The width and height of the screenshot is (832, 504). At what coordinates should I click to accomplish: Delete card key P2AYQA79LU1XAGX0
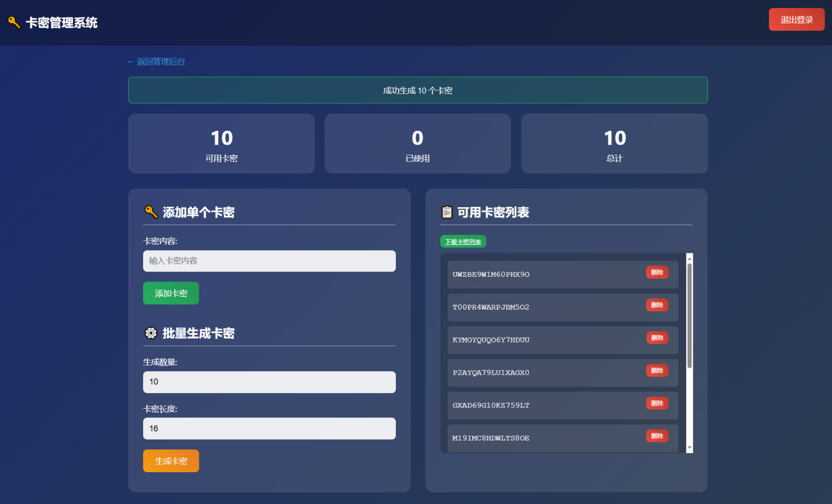(657, 370)
